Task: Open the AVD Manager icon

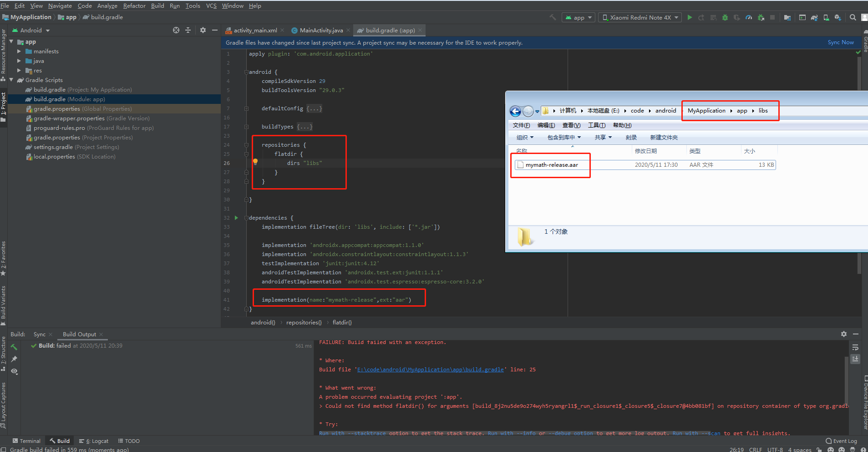Action: 826,18
